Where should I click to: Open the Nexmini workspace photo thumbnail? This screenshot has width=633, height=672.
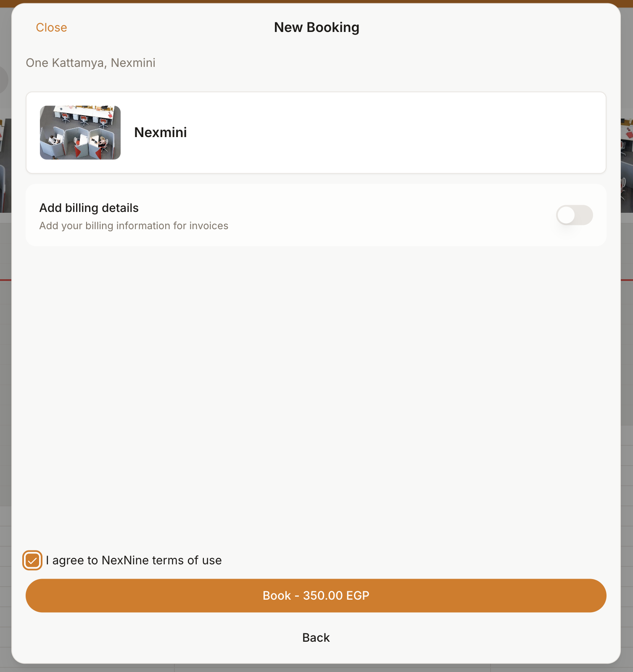pyautogui.click(x=80, y=132)
